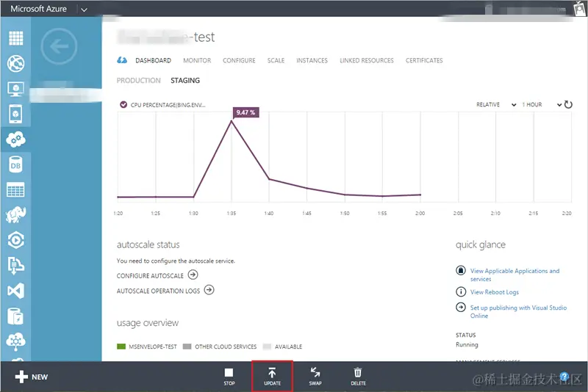Click the 'usage overview' heading
This screenshot has height=392, width=588.
pos(148,323)
